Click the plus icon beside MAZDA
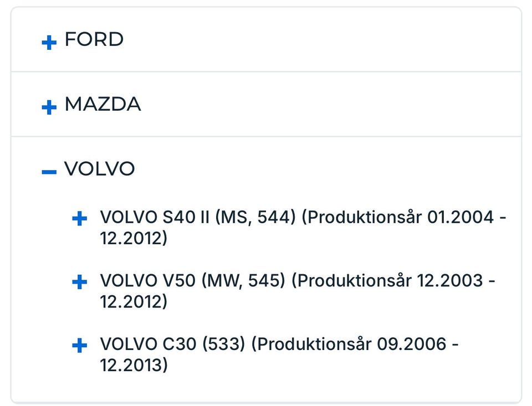The image size is (532, 406). tap(49, 107)
